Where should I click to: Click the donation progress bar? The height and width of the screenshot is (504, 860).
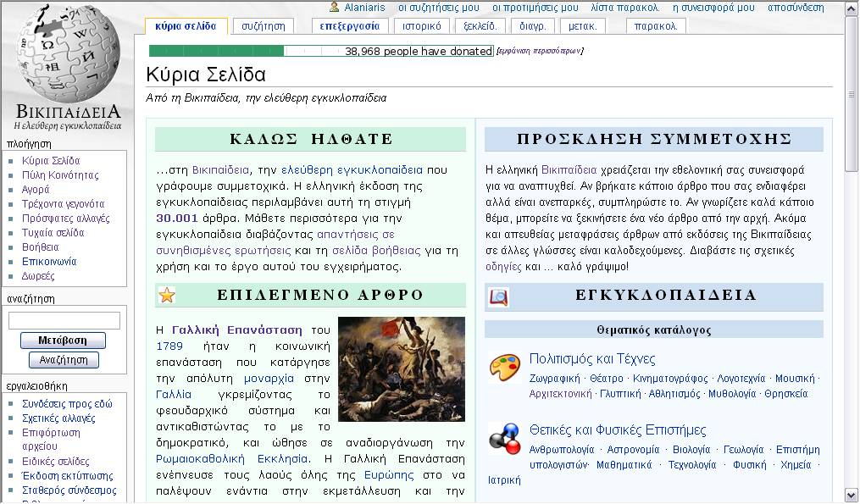pos(321,51)
